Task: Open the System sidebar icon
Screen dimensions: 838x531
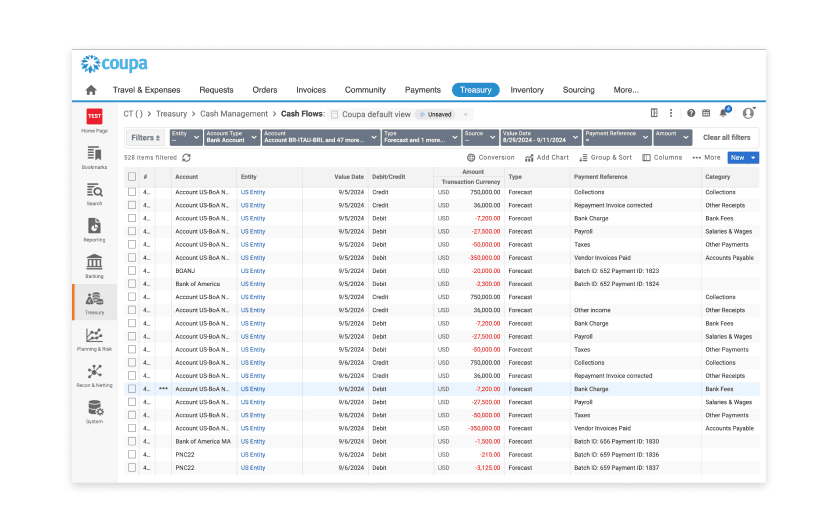Action: tap(94, 411)
